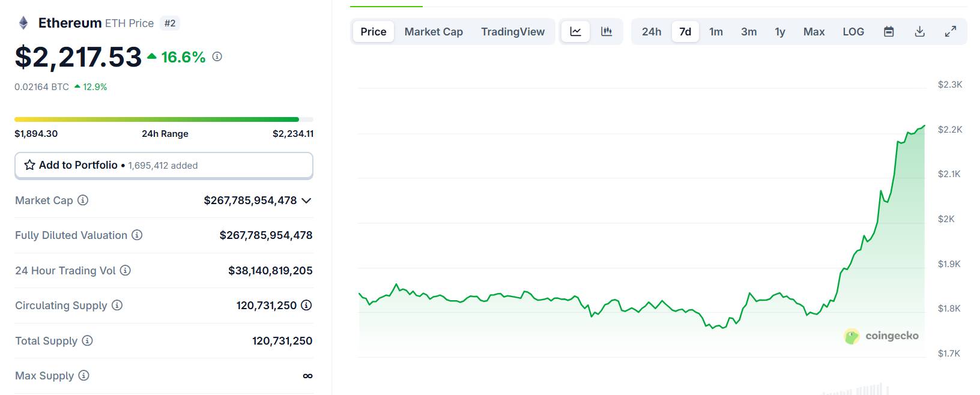The width and height of the screenshot is (980, 395).
Task: Select the Max time range
Action: (x=814, y=32)
